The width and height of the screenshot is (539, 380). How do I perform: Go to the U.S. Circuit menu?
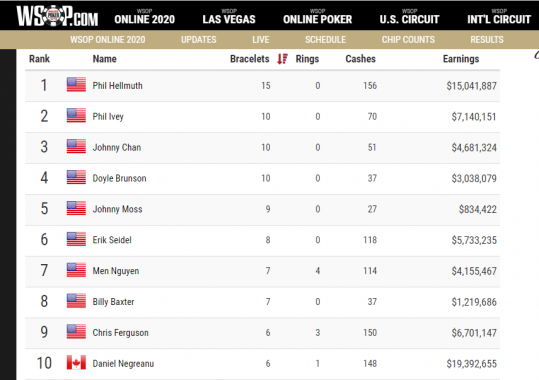(x=409, y=17)
